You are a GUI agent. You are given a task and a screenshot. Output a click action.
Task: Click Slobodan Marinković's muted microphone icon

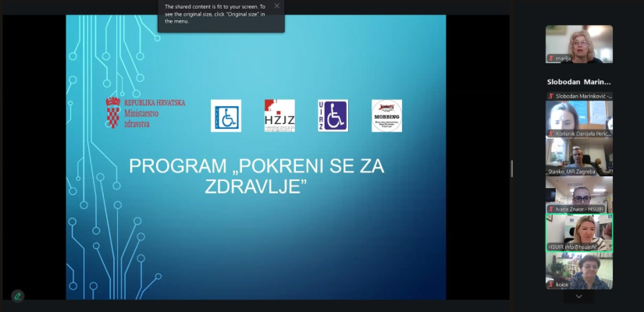coord(551,96)
